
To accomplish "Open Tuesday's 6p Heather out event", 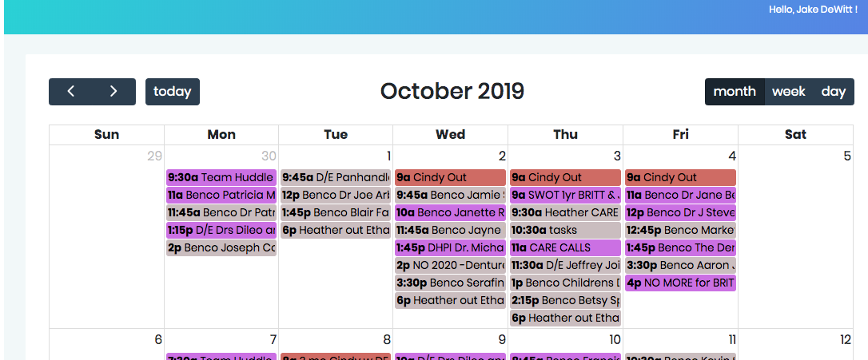I will click(336, 230).
